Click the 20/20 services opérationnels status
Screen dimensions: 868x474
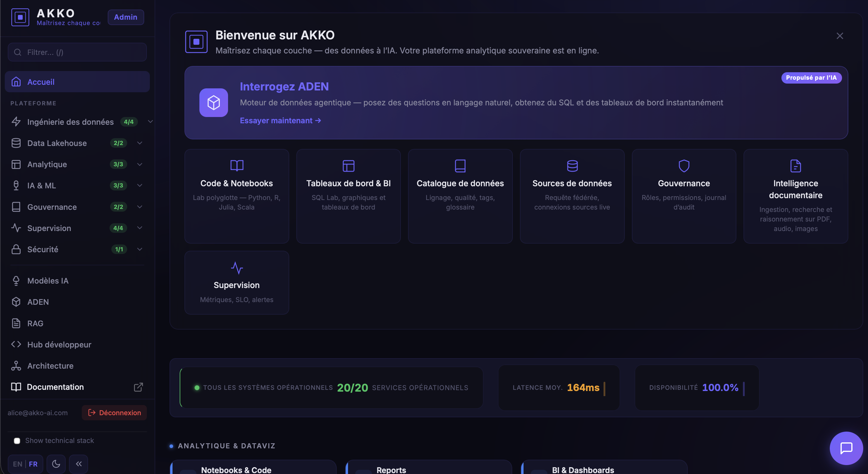point(332,387)
